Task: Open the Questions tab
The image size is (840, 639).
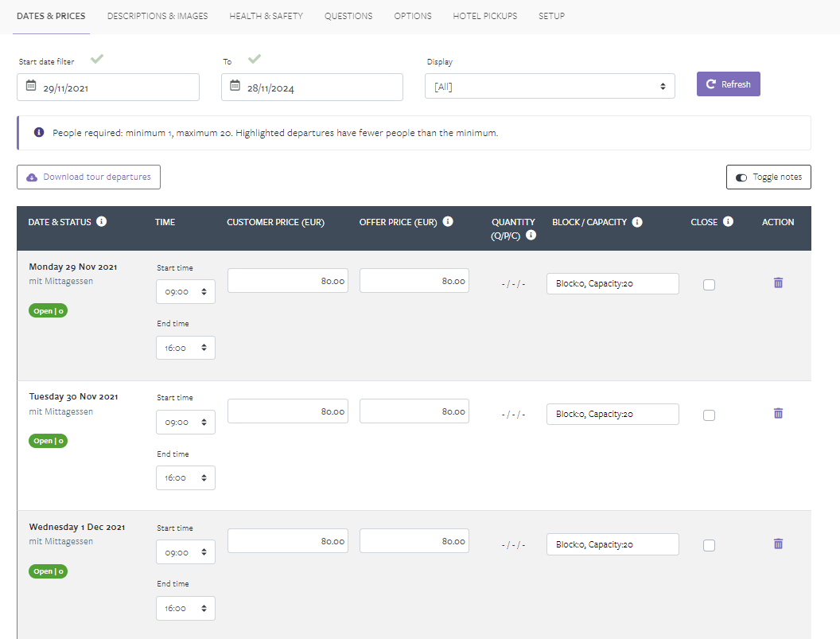Action: (348, 16)
